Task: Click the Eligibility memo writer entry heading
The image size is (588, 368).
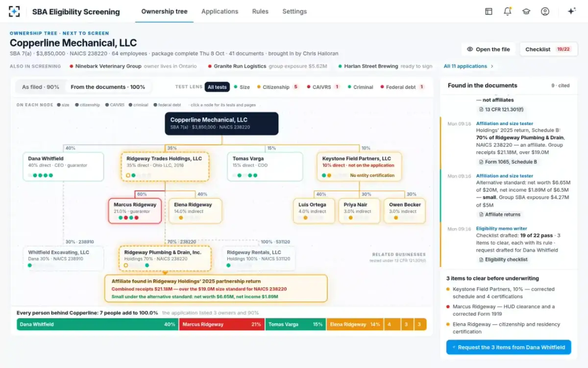Action: point(501,229)
